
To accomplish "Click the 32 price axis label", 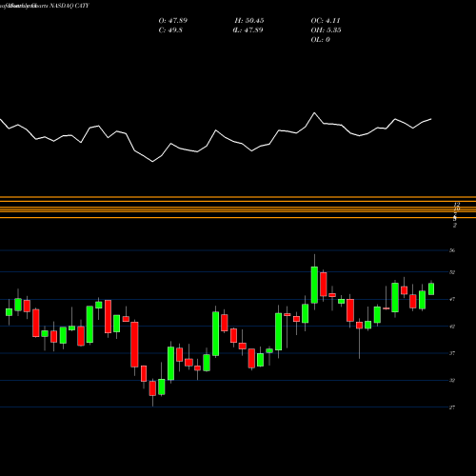I will [x=452, y=380].
